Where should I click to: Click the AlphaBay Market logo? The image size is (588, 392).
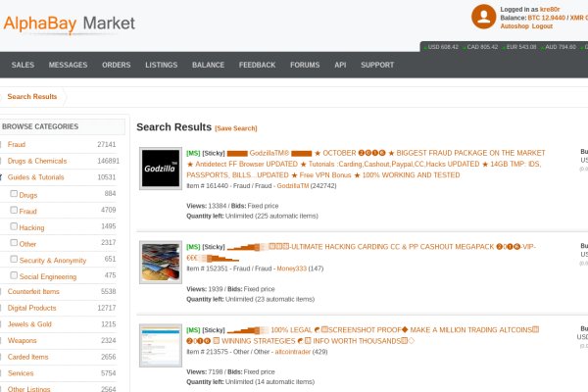pyautogui.click(x=69, y=24)
